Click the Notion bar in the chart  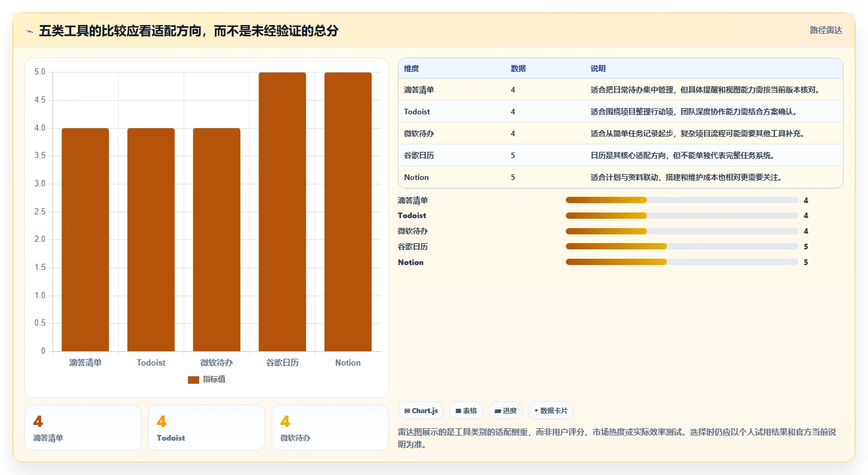coord(348,212)
